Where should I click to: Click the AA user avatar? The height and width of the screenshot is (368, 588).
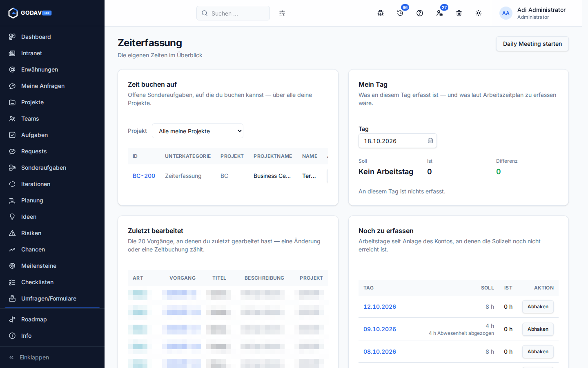tap(506, 13)
